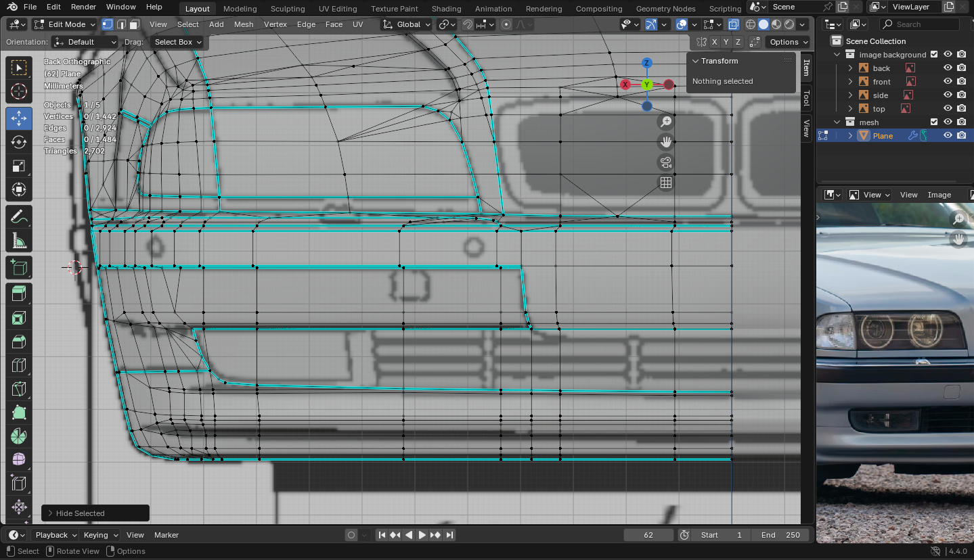Click the viewport zoom magnifier gizmo
The height and width of the screenshot is (560, 974).
(x=666, y=122)
